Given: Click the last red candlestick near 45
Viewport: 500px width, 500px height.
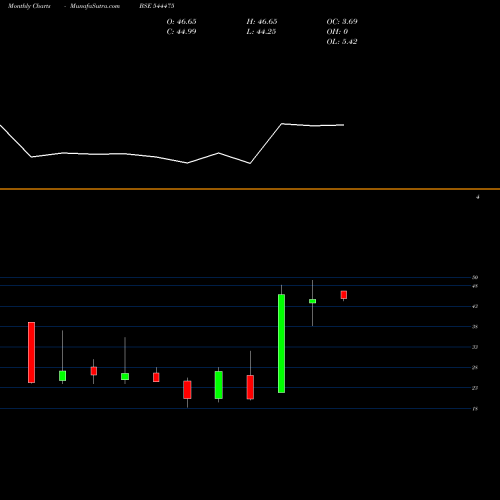Looking at the screenshot, I should (344, 295).
